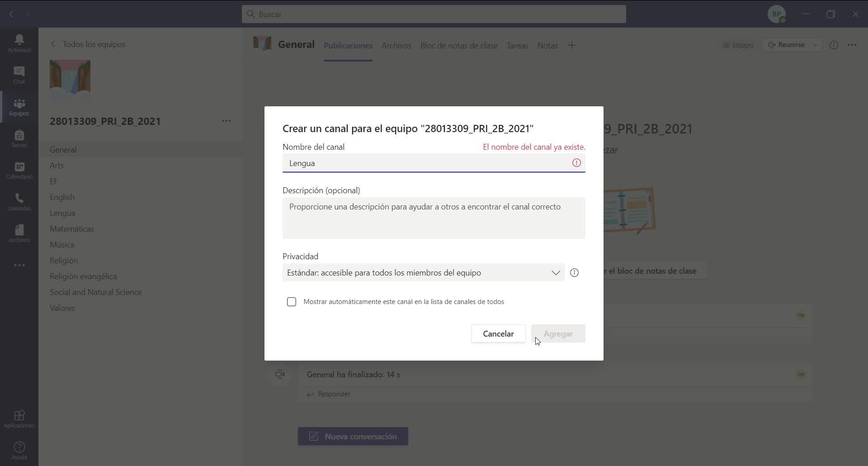
Task: Switch to the Archivos tab
Action: [396, 46]
